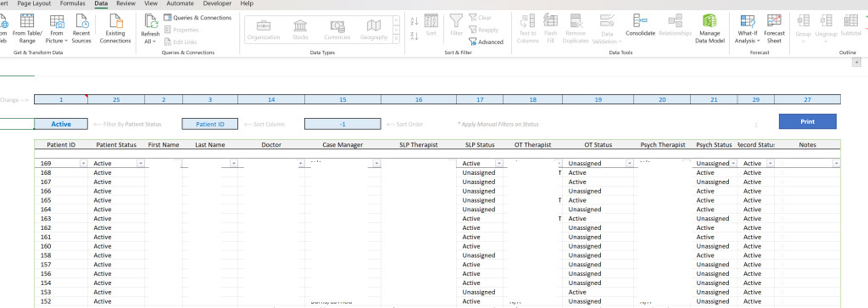Switch to Review tab

(x=125, y=3)
